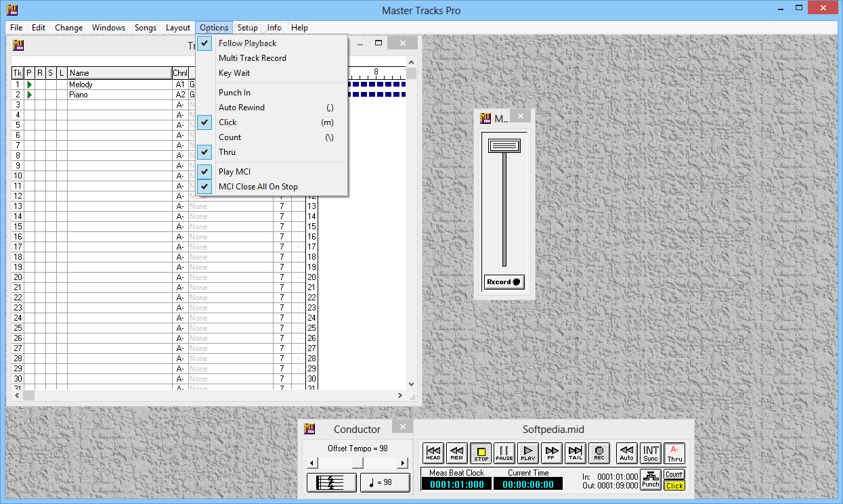This screenshot has width=843, height=504.
Task: Open the tempo map staff icon button in Conductor
Action: [x=332, y=482]
